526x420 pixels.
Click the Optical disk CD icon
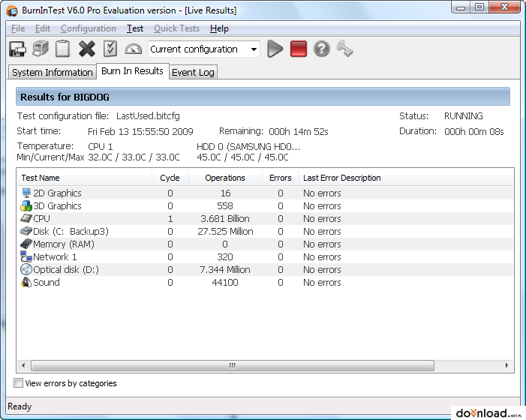(x=26, y=269)
